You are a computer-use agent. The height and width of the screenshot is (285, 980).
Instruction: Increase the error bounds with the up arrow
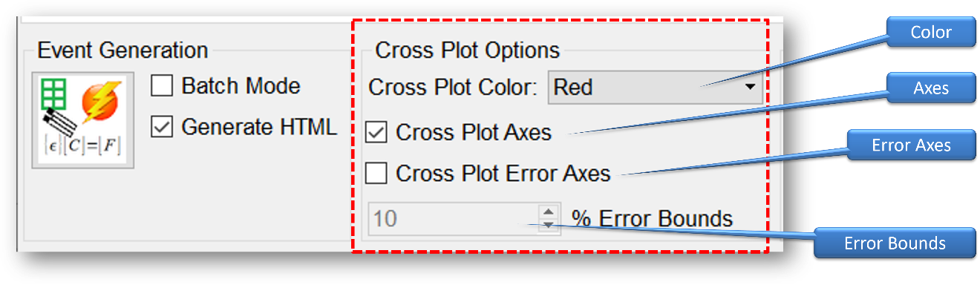[x=548, y=212]
